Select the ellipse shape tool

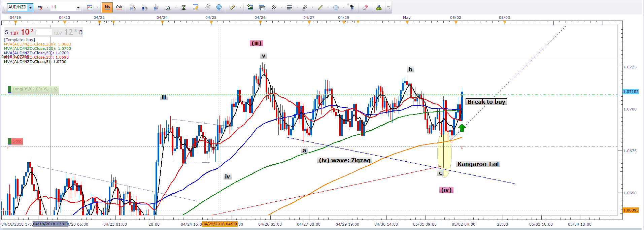click(336, 7)
